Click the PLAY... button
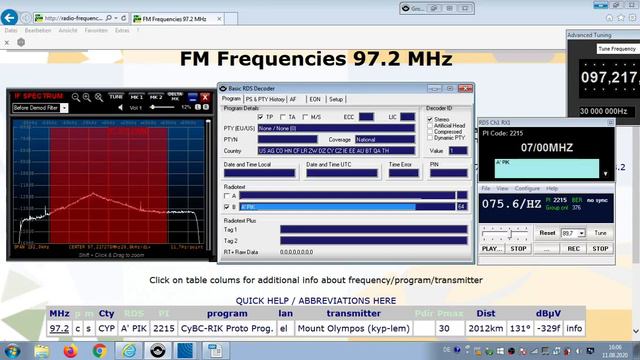 [492, 249]
